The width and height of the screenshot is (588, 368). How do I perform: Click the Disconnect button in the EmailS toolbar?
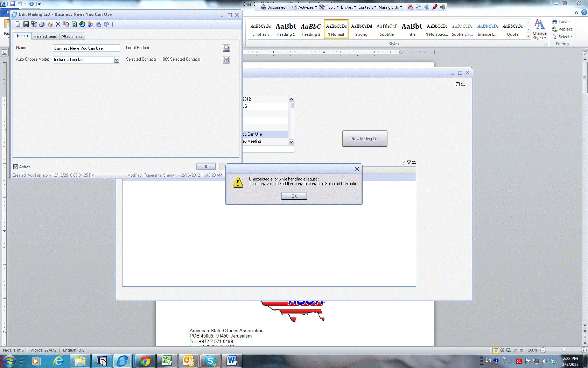[x=274, y=7]
